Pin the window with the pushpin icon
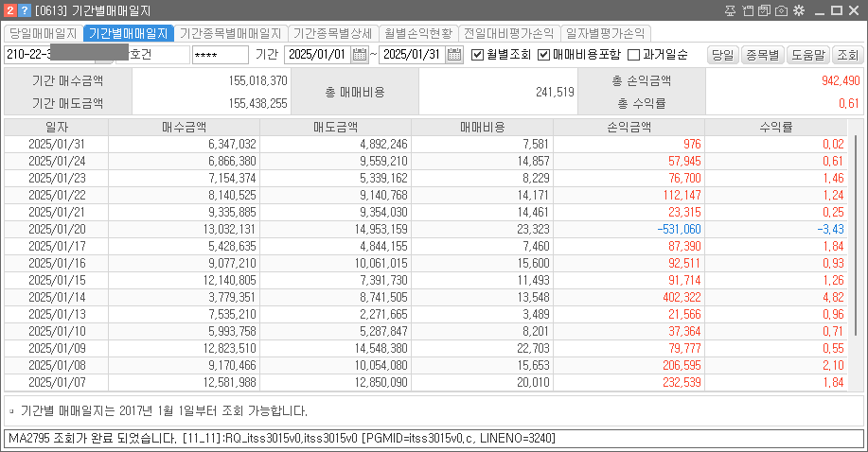 pos(732,10)
